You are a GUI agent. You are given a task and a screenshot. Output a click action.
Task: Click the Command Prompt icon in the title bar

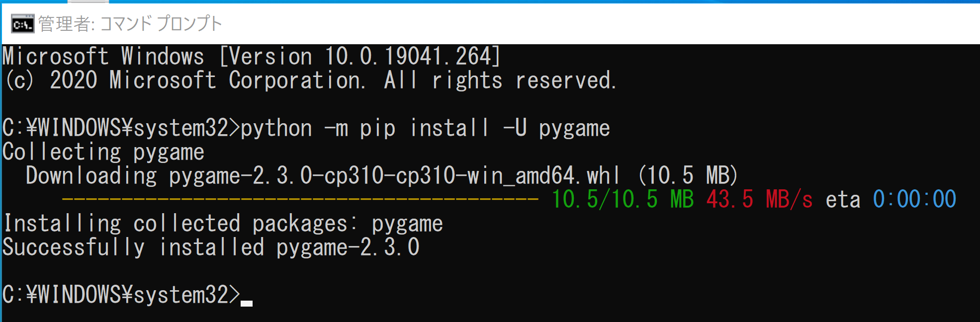23,24
